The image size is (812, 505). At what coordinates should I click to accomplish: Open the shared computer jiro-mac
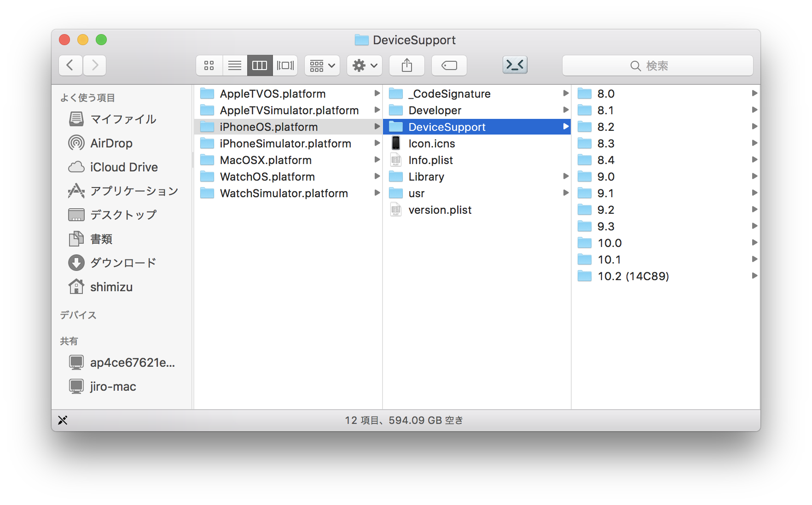pyautogui.click(x=113, y=387)
